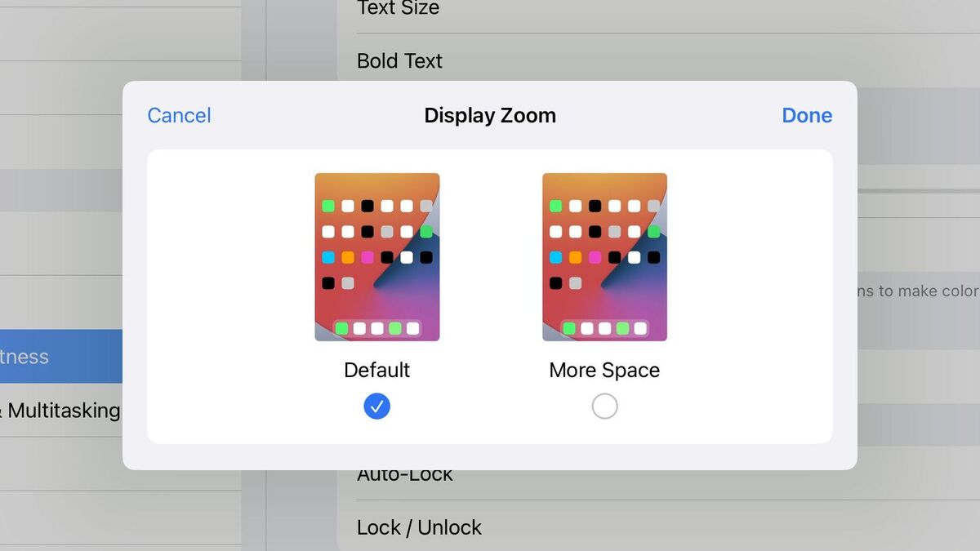Tap the Default label under the left preview
The width and height of the screenshot is (980, 551).
click(376, 370)
